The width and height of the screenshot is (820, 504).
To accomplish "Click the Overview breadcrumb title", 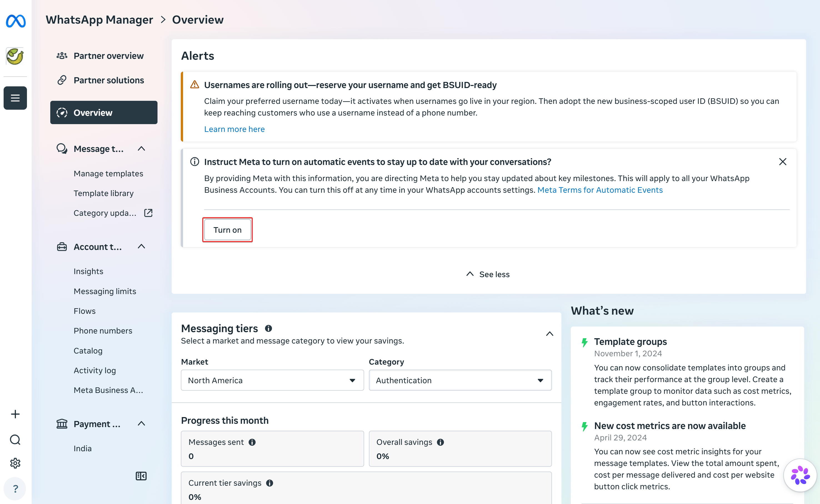I will click(x=198, y=20).
